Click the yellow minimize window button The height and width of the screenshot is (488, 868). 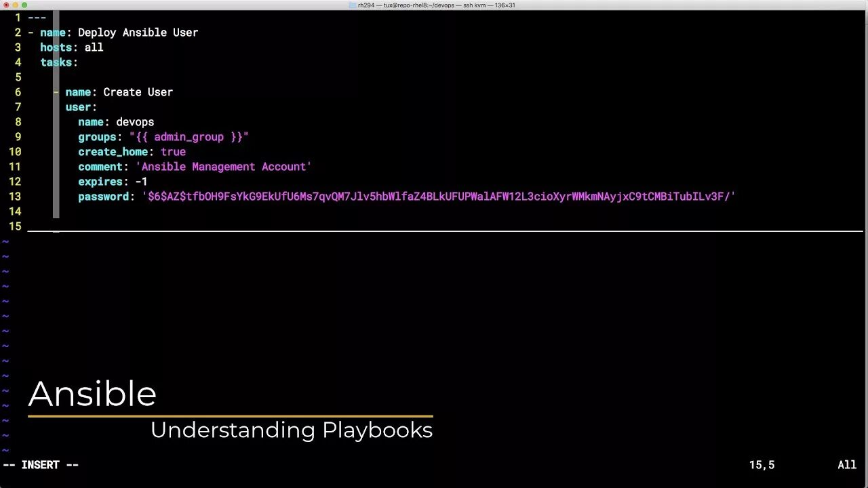14,5
